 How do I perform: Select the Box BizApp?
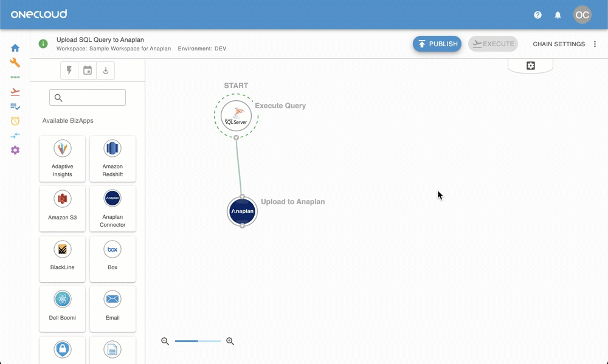(x=112, y=259)
